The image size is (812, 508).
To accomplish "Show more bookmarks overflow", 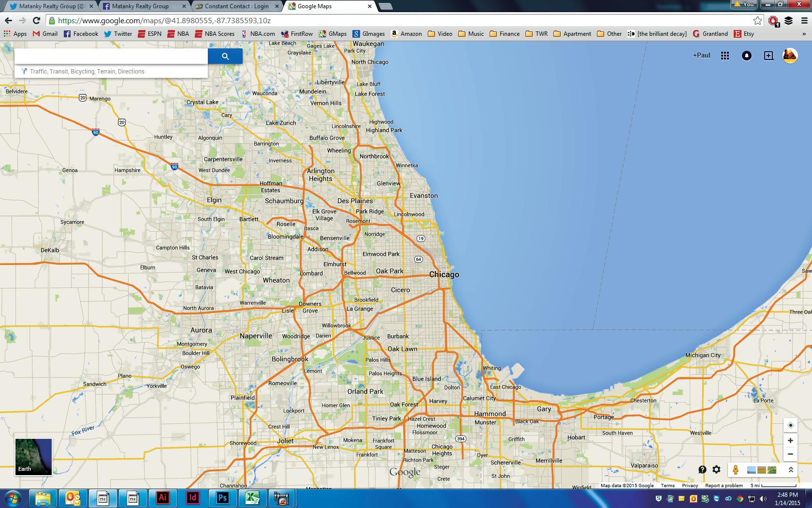I will [x=804, y=34].
